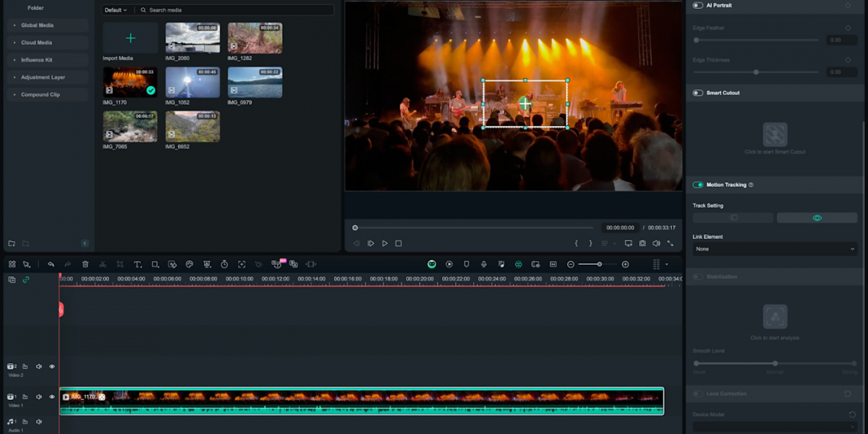Image resolution: width=868 pixels, height=434 pixels.
Task: Click the new folder icon below the folder list
Action: click(x=12, y=244)
